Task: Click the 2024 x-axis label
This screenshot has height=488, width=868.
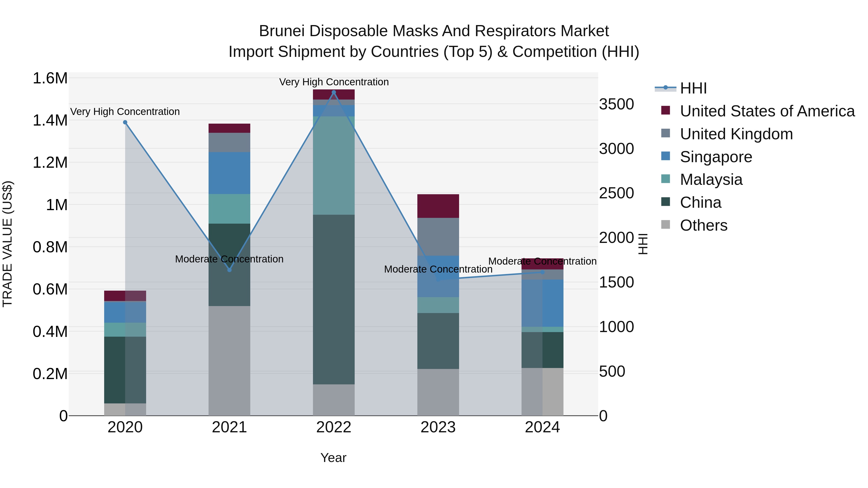Action: (x=542, y=427)
